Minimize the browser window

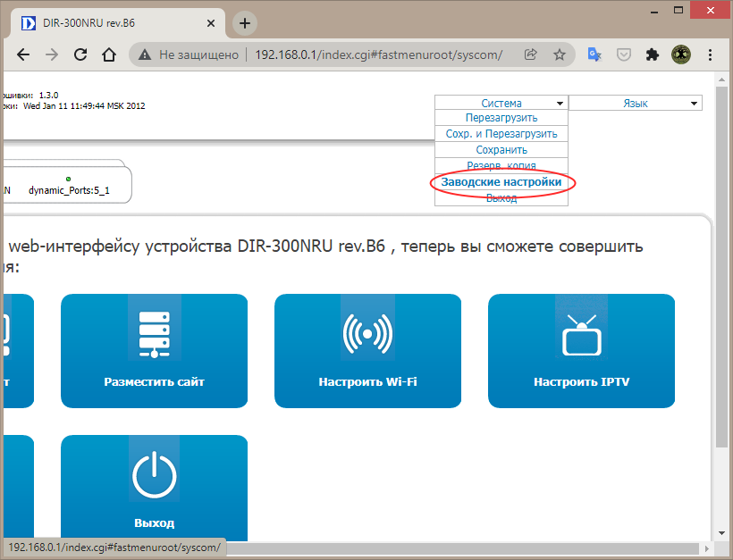[654, 11]
